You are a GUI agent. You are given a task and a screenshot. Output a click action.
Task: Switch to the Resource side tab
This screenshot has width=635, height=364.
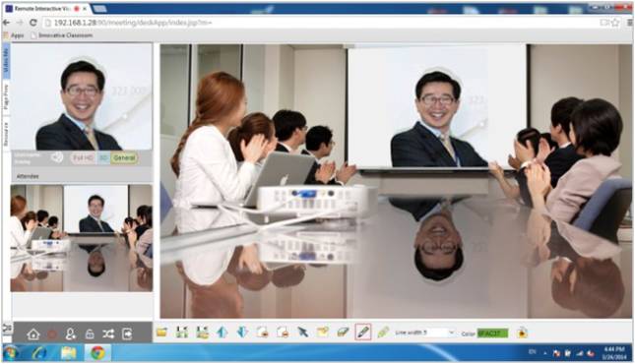click(6, 134)
